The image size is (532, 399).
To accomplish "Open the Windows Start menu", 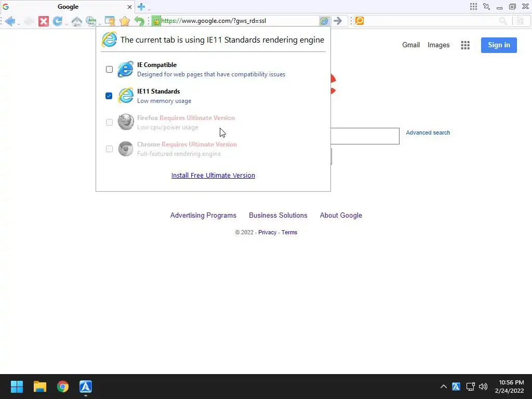I will (x=17, y=387).
